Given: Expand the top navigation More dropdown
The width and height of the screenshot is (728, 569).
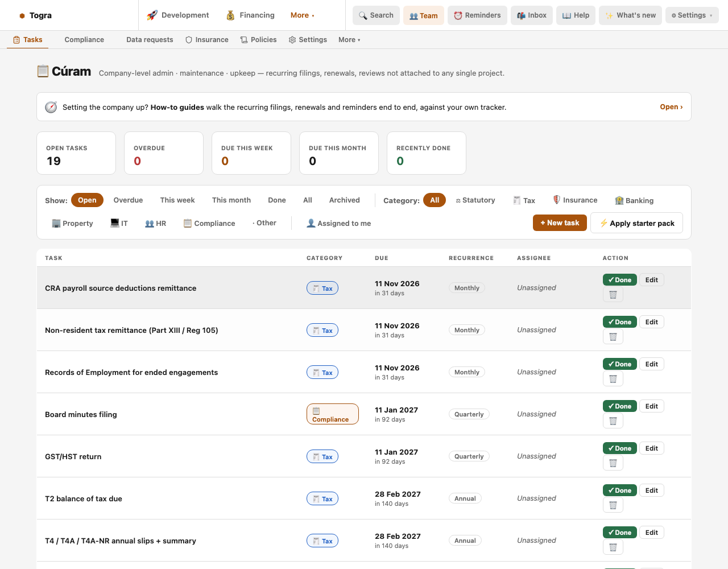Looking at the screenshot, I should (x=303, y=15).
